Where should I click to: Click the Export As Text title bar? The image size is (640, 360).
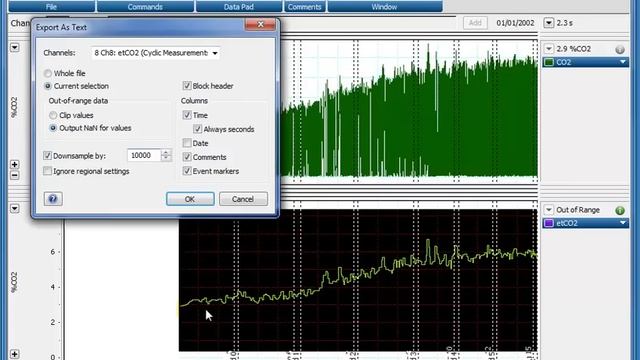tap(139, 27)
